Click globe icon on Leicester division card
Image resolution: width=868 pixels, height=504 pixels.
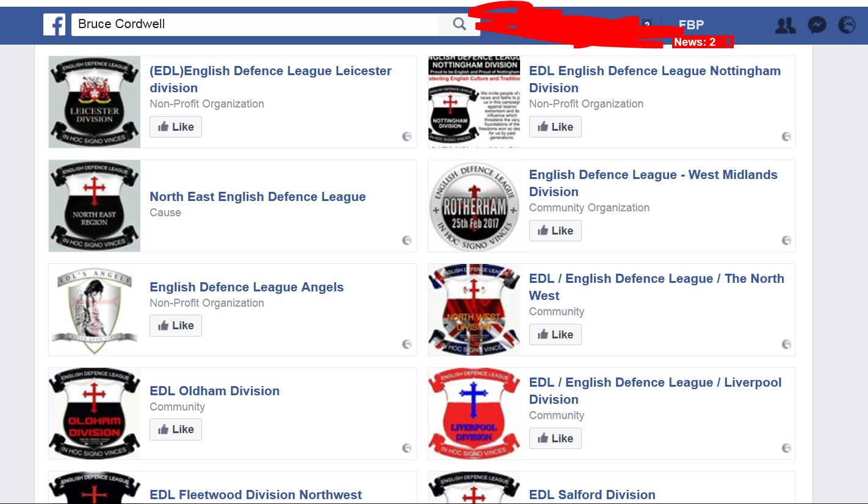pos(407,137)
